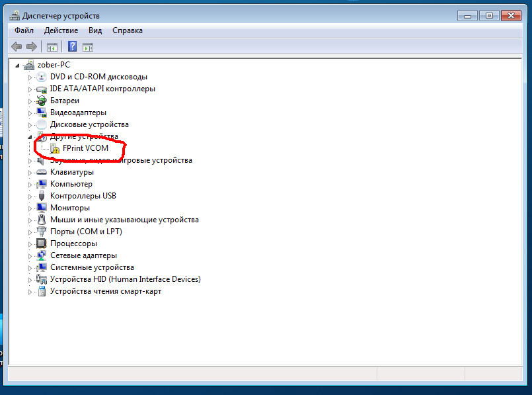Click the Контроллеры USB plug icon

42,196
